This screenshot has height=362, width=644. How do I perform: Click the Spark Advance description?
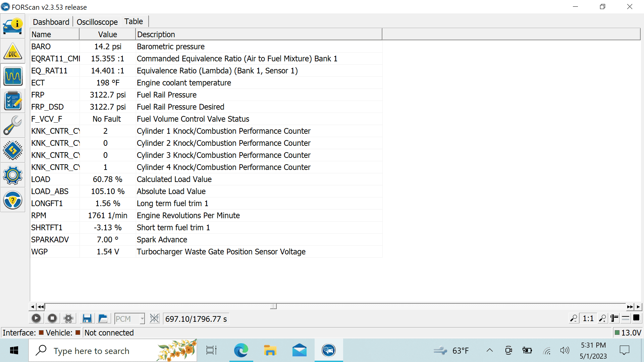(162, 240)
